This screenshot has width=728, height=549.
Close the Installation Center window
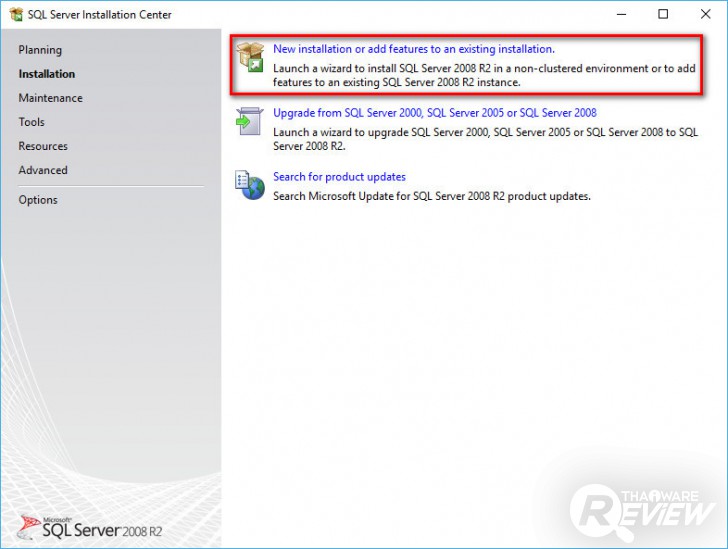coord(705,14)
